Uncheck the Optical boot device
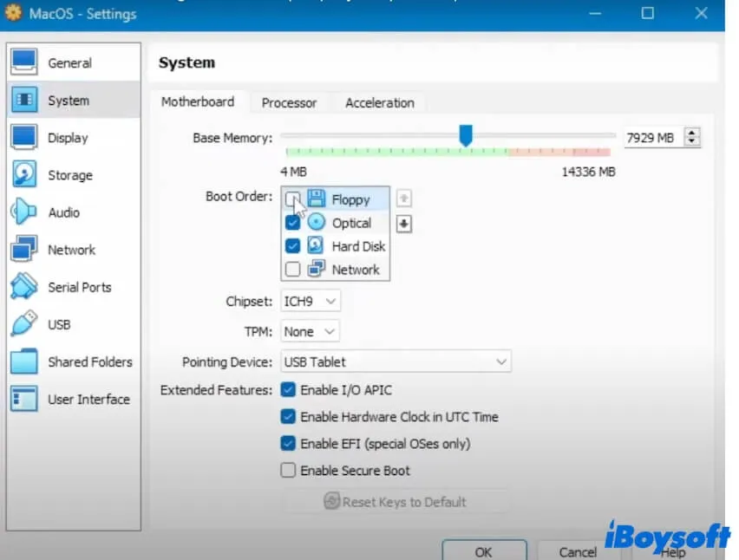 point(293,223)
